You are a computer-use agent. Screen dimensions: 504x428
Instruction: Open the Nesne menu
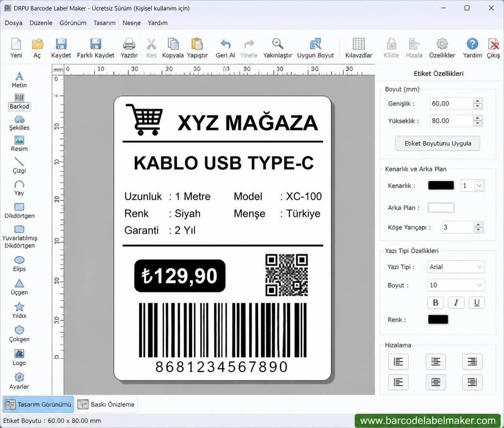(132, 23)
